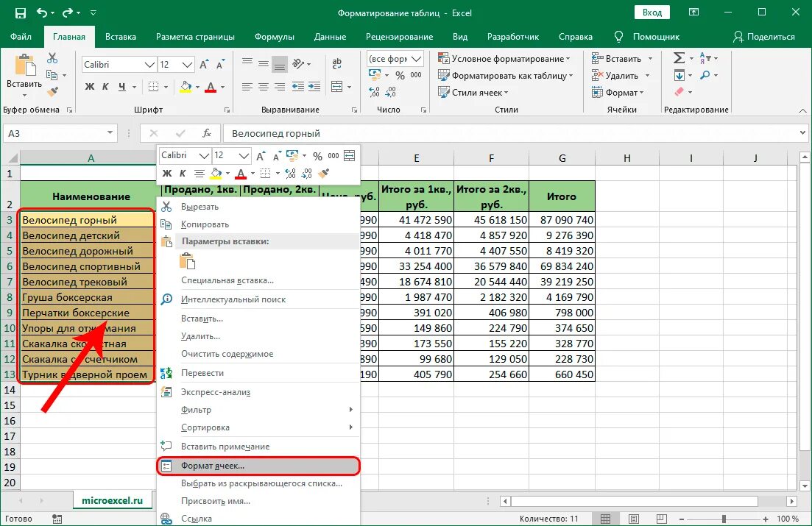The image size is (812, 526).
Task: Open the Данные ribbon tab
Action: pyautogui.click(x=330, y=37)
